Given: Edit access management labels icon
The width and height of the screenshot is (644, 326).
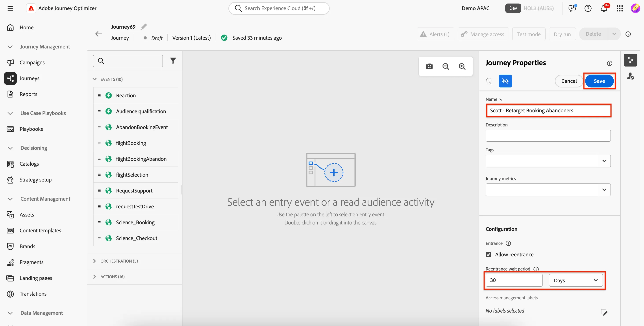Looking at the screenshot, I should click(604, 312).
